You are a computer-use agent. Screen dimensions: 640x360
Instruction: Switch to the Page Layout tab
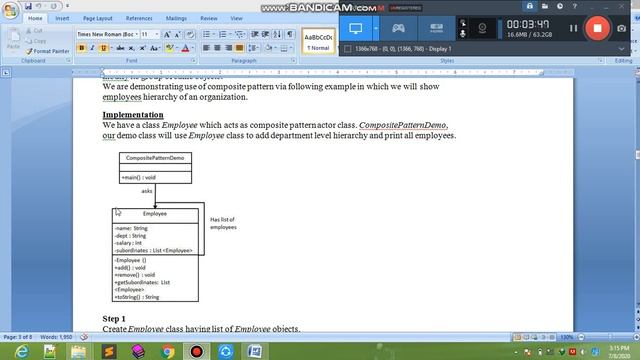pyautogui.click(x=98, y=18)
